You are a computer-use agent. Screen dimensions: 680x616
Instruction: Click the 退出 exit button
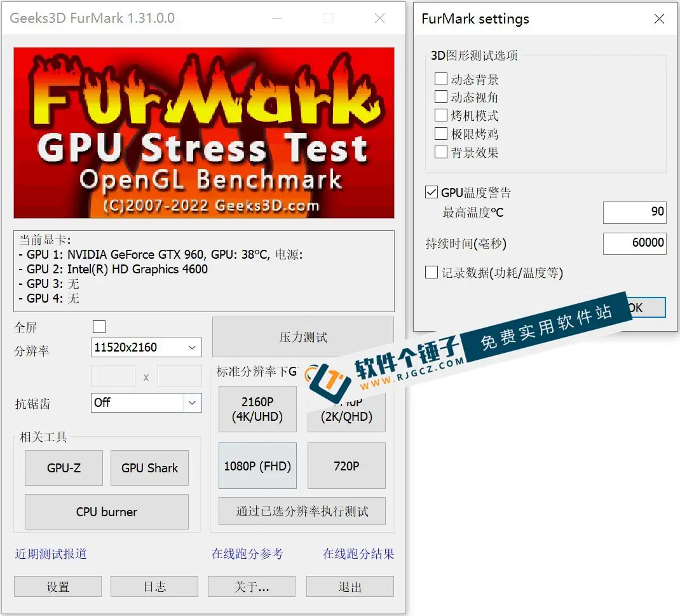click(350, 587)
